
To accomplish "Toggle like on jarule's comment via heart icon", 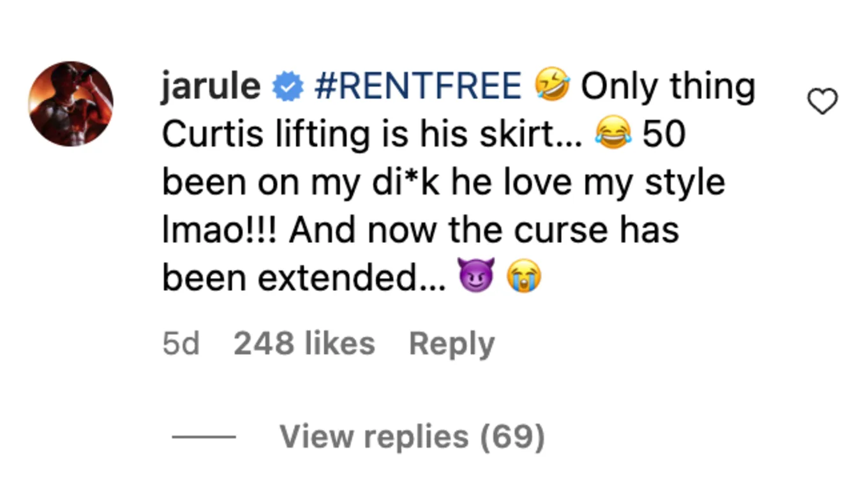I will coord(823,100).
